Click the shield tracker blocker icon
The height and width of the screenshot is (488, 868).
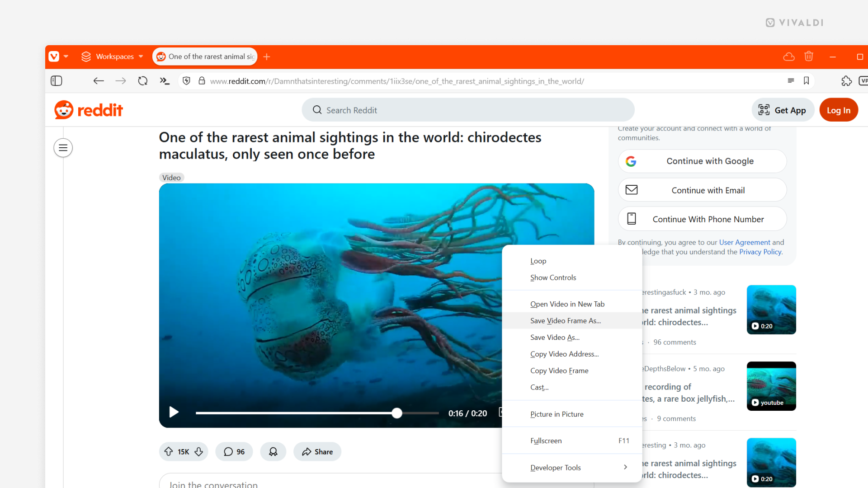pos(186,81)
